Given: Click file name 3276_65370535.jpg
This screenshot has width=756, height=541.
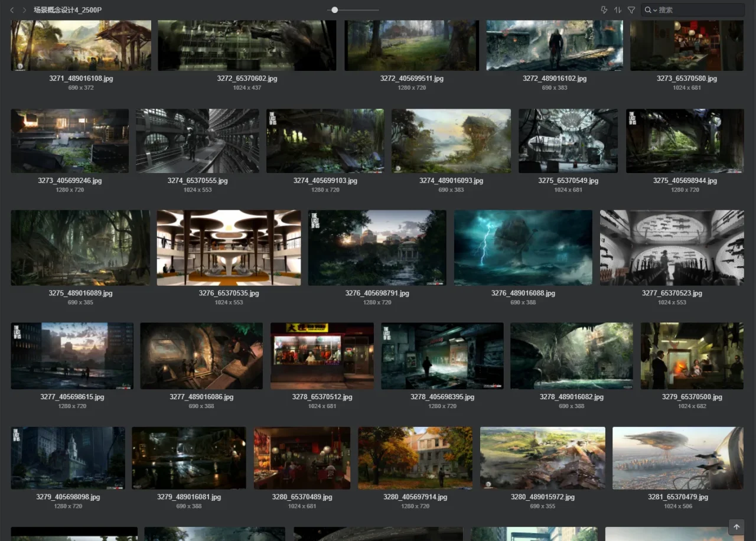Looking at the screenshot, I should (229, 293).
